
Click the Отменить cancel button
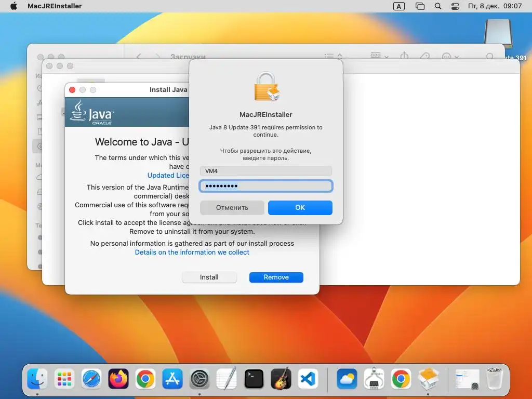coord(232,207)
